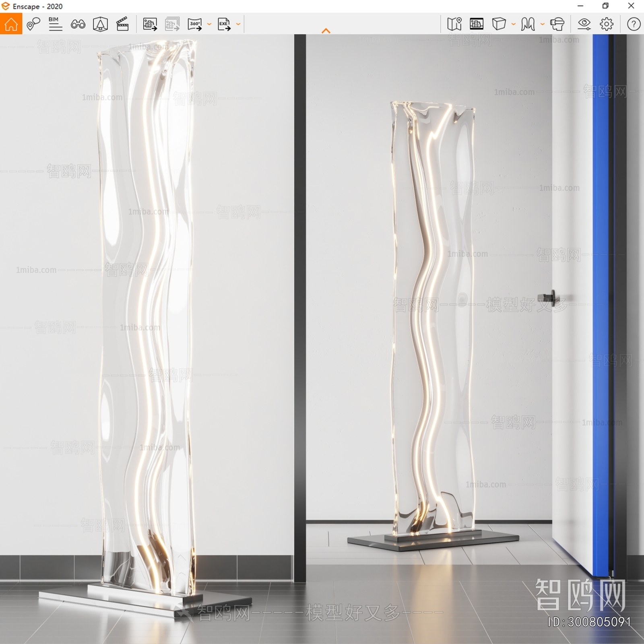
Task: Open the asset library tree icon
Action: pyautogui.click(x=100, y=24)
